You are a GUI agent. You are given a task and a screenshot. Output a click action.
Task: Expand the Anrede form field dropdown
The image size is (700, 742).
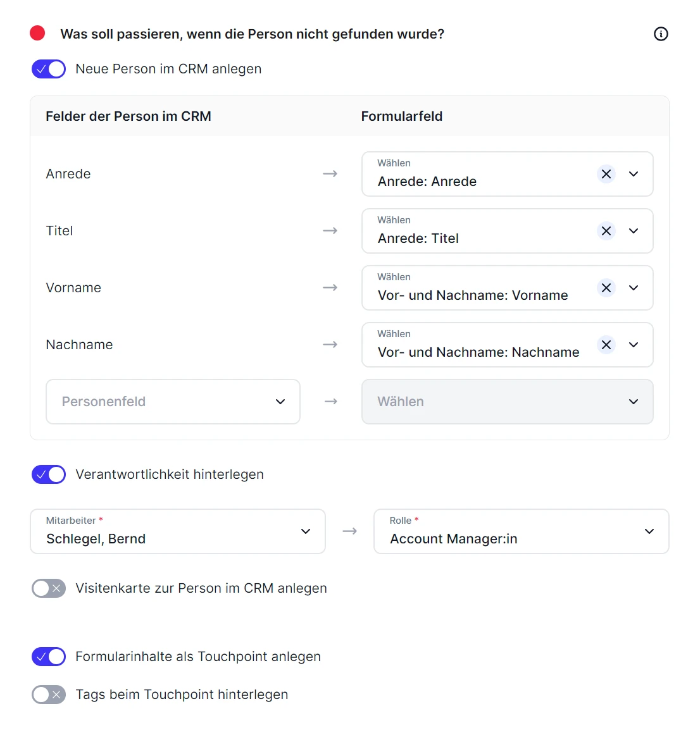coord(633,174)
